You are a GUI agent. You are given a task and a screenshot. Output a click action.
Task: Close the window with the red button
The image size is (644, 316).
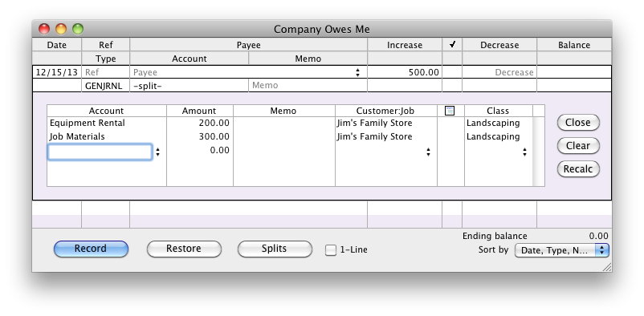click(x=44, y=29)
